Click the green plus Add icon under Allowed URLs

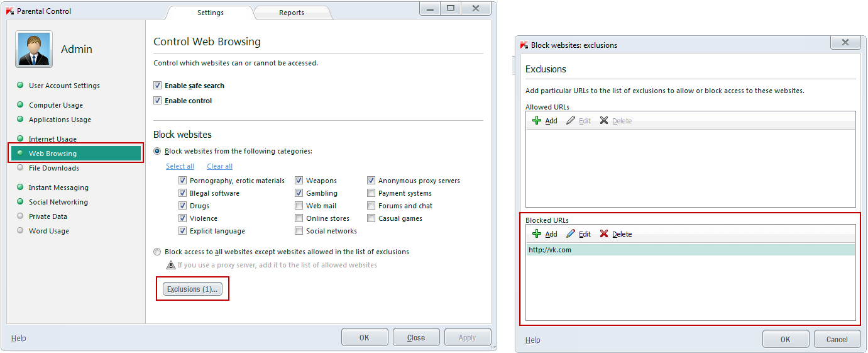(536, 121)
